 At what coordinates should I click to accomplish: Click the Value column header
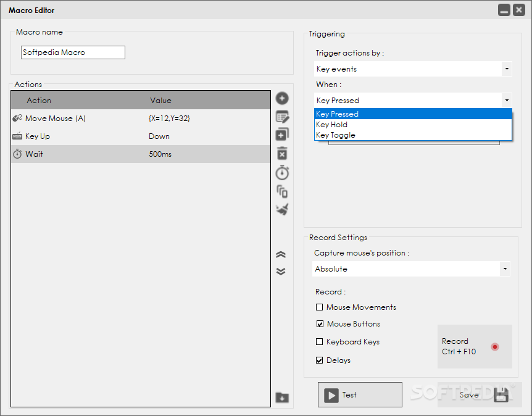pyautogui.click(x=161, y=101)
